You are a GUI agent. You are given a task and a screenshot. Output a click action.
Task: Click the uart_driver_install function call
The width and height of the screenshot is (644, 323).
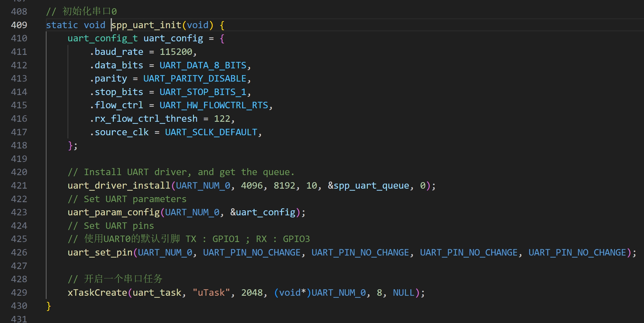tap(119, 185)
